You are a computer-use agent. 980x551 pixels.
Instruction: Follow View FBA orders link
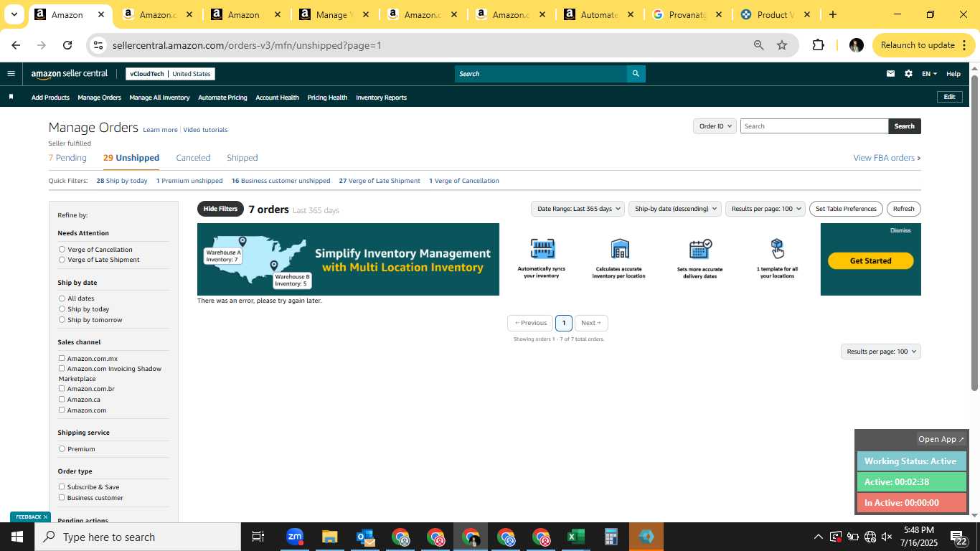[x=887, y=158]
